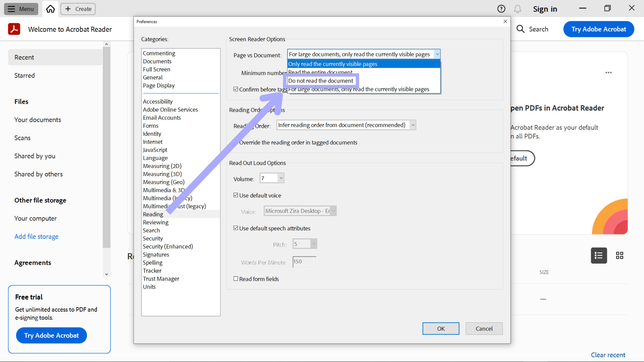Toggle Confirm before tagging documents checkbox
644x362 pixels.
(236, 89)
